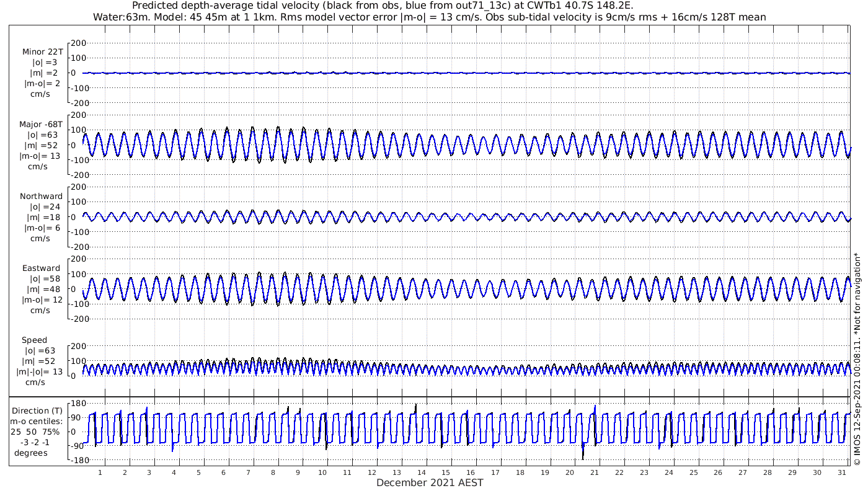
Task: Click day 31 tick label on date axis
Action: (x=841, y=472)
